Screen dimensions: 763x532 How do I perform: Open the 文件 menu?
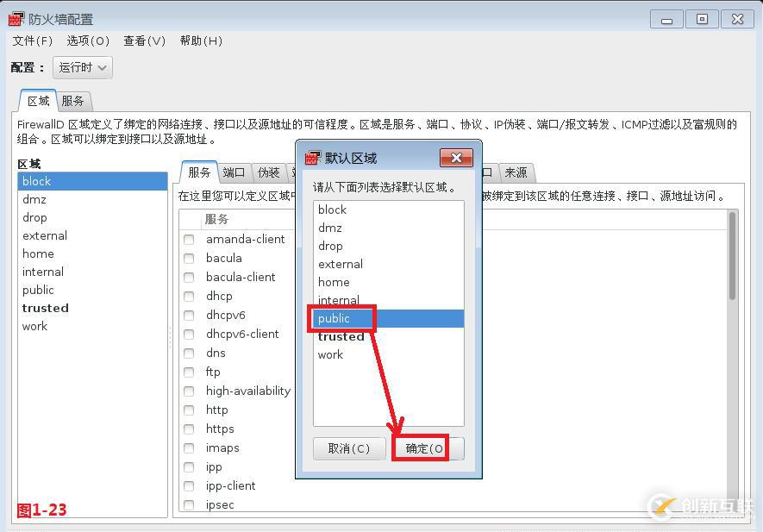point(31,41)
